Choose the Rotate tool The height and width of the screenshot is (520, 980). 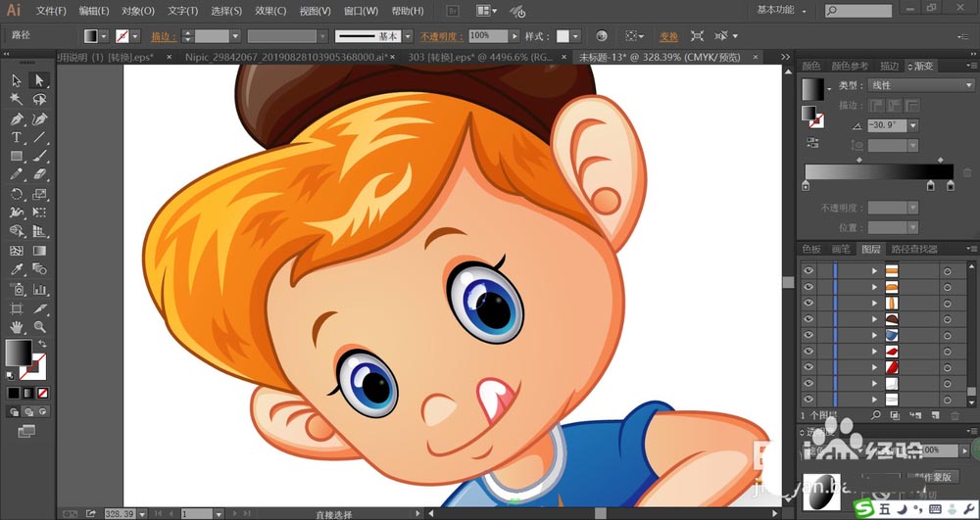pyautogui.click(x=17, y=194)
